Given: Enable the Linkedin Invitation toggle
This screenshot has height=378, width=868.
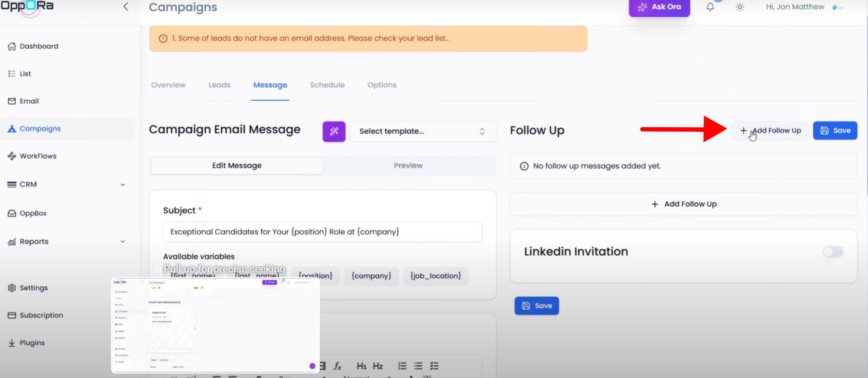Looking at the screenshot, I should (832, 252).
